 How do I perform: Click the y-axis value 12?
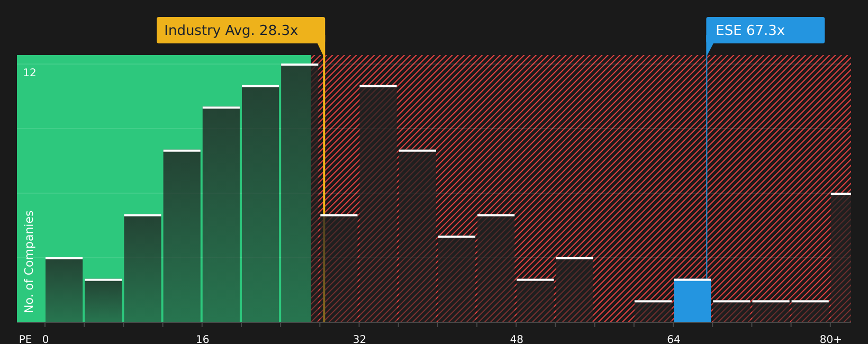30,73
